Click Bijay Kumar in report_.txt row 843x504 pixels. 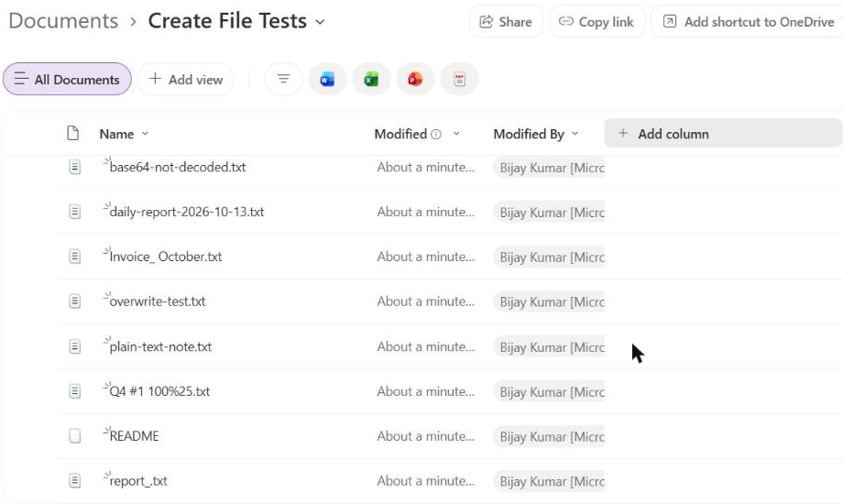(549, 481)
